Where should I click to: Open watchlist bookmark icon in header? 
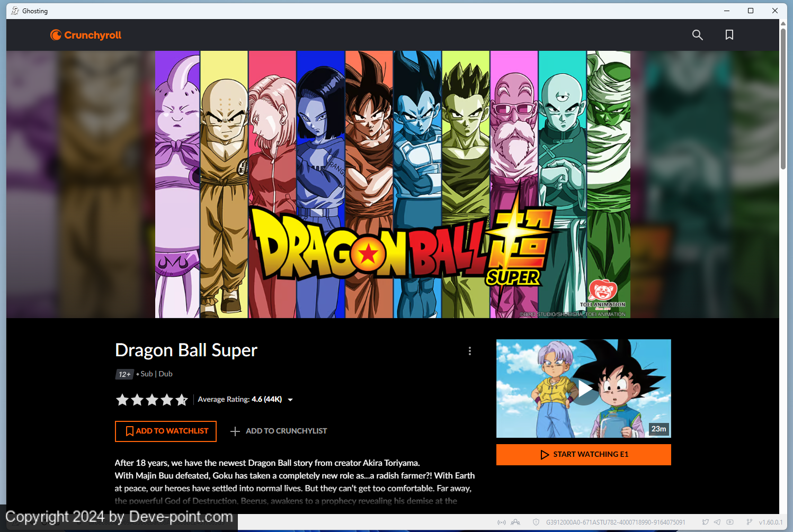(729, 35)
